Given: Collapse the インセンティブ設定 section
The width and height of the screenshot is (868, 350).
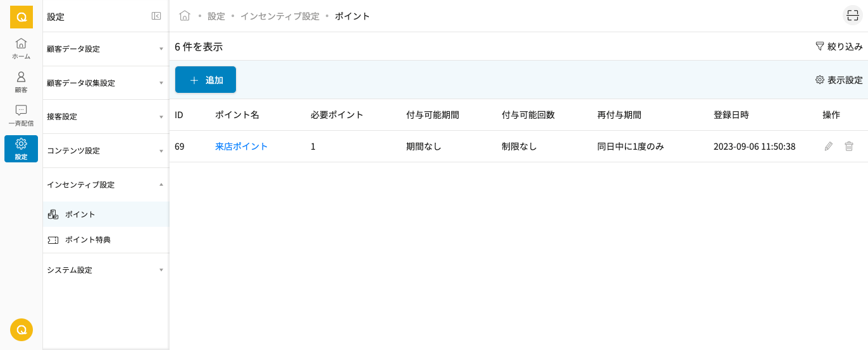Looking at the screenshot, I should click(x=105, y=185).
